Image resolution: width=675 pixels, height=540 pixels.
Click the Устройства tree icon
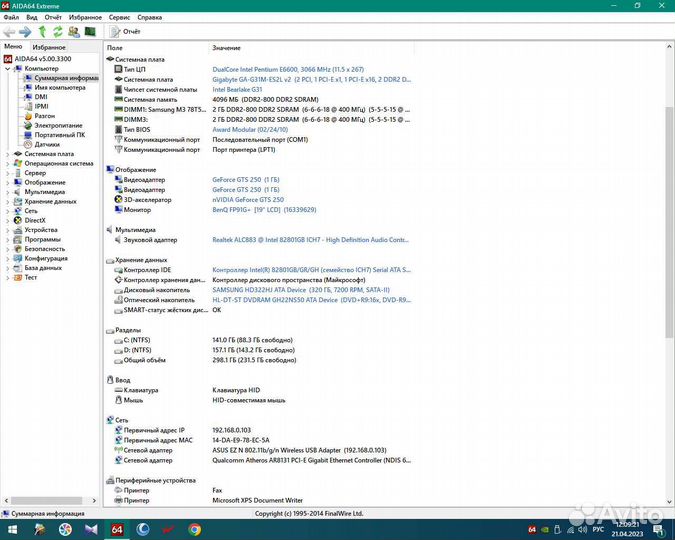pos(18,230)
